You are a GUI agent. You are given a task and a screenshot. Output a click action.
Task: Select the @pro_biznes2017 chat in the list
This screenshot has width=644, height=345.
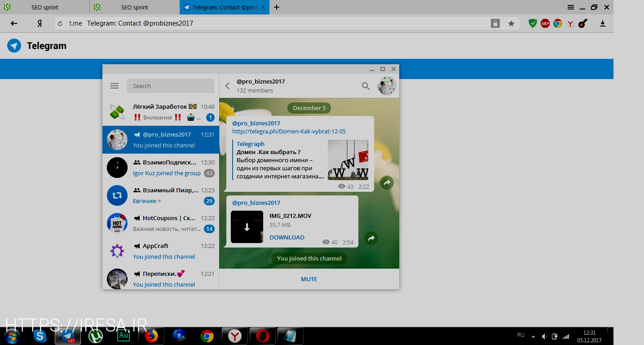pos(161,140)
